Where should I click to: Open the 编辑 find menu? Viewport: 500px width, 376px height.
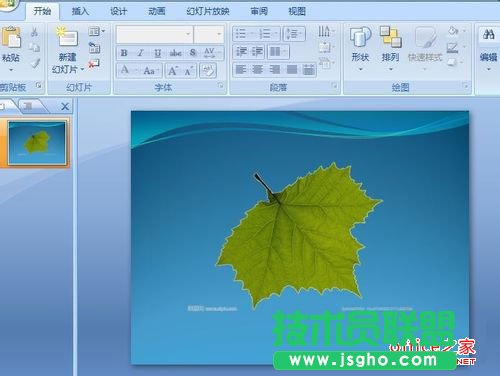point(489,48)
